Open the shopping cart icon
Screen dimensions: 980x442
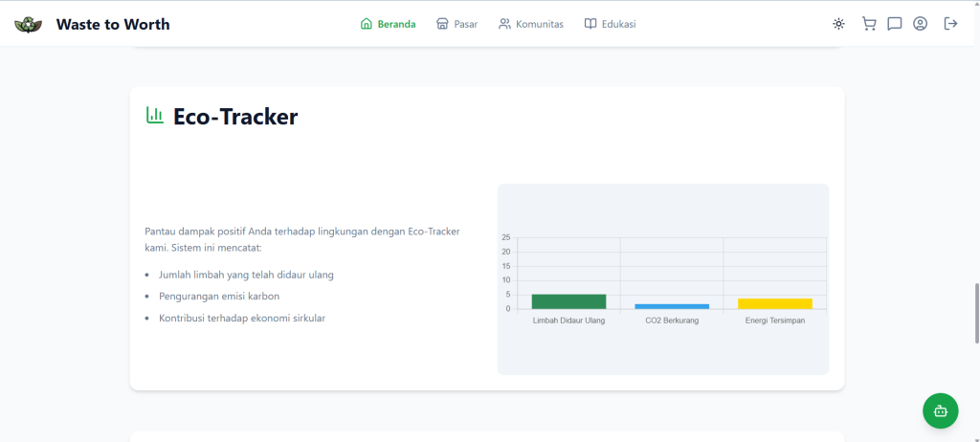(869, 24)
